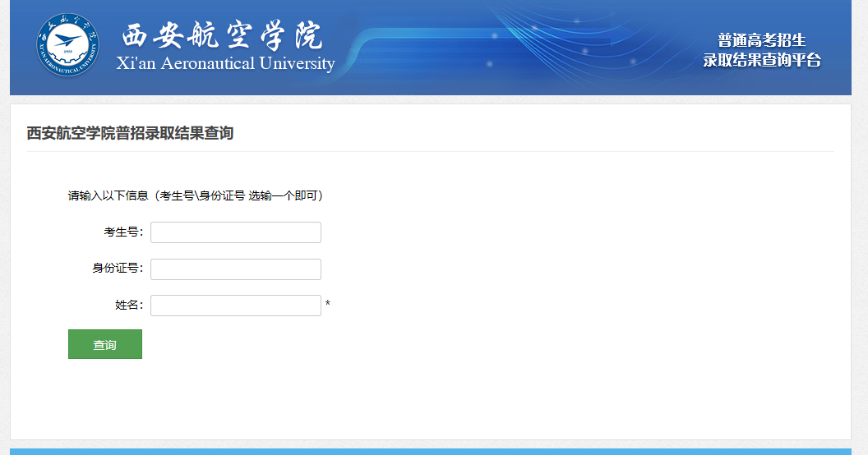Click the 身份证号 label
This screenshot has width=868, height=455.
pyautogui.click(x=118, y=269)
